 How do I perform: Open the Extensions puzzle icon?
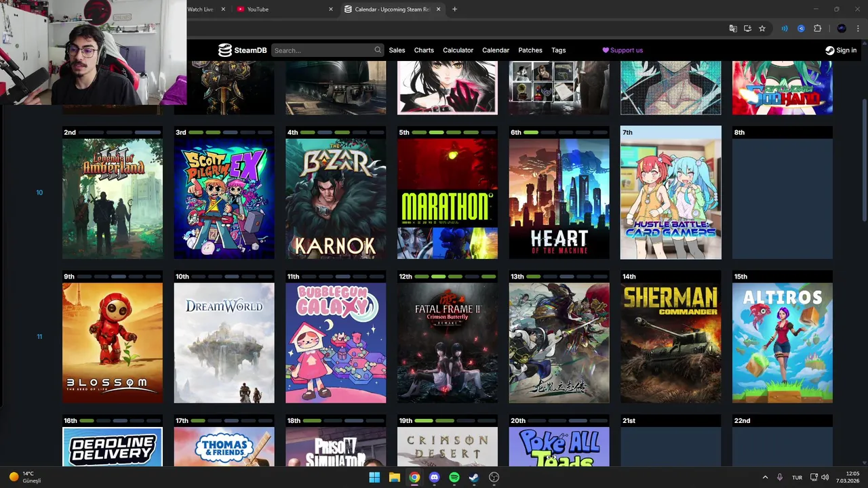click(x=817, y=28)
